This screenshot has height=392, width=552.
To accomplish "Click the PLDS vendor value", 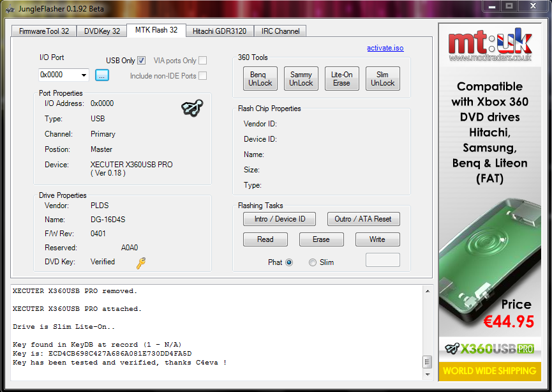I will pos(100,206).
